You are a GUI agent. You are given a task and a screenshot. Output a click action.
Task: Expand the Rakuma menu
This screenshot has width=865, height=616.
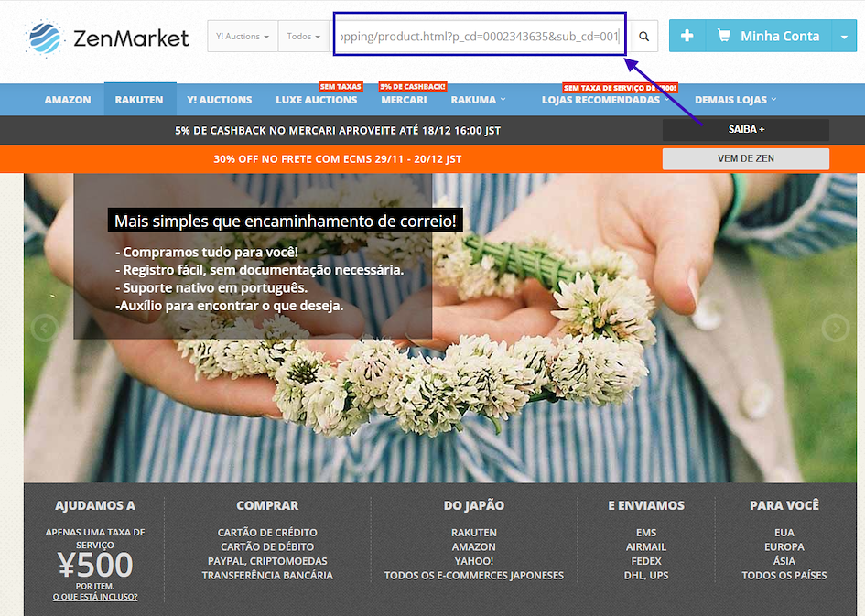(478, 100)
